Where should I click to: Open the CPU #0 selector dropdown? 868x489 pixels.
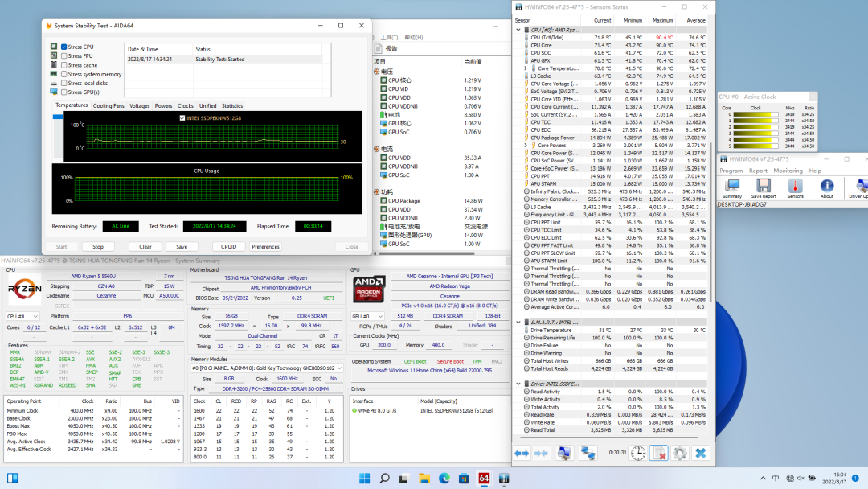[x=23, y=316]
